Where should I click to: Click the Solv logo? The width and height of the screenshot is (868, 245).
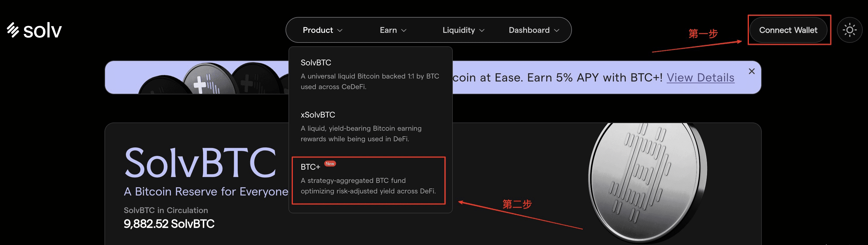[34, 30]
